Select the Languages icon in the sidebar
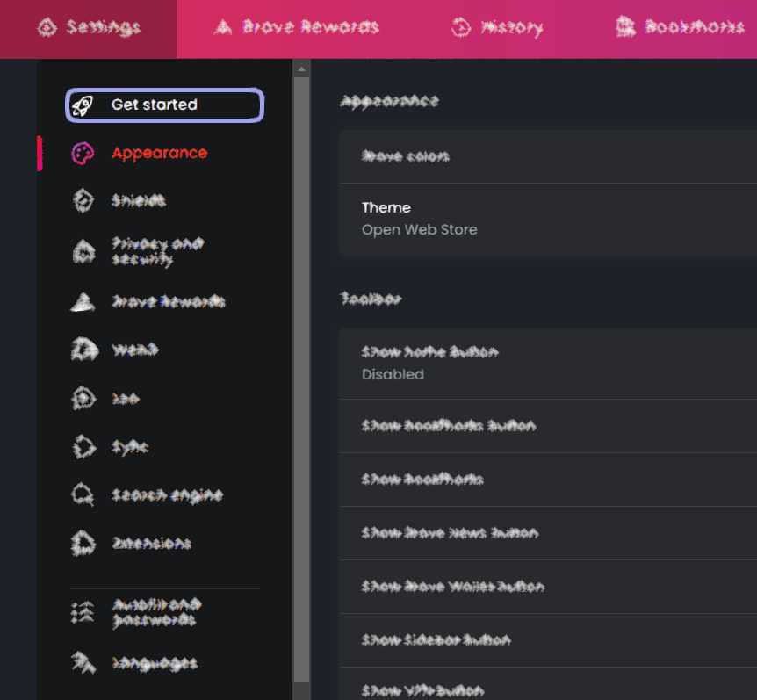This screenshot has height=700, width=757. pos(83,663)
